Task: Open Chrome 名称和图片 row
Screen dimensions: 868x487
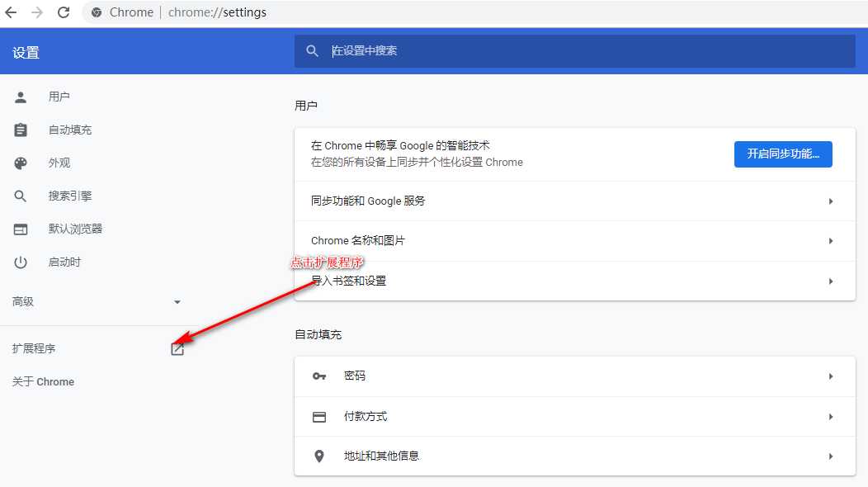Action: click(574, 241)
